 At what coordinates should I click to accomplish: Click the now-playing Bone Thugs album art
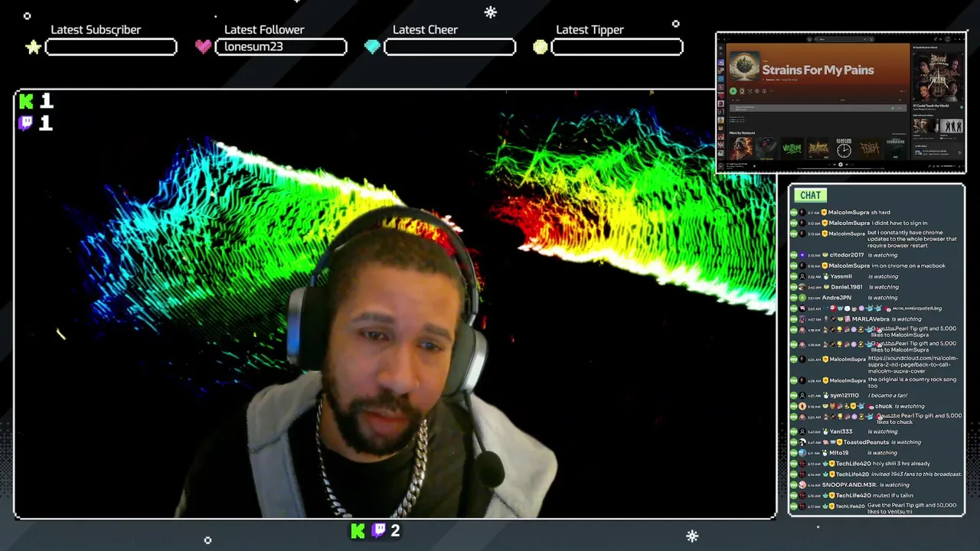pos(938,77)
